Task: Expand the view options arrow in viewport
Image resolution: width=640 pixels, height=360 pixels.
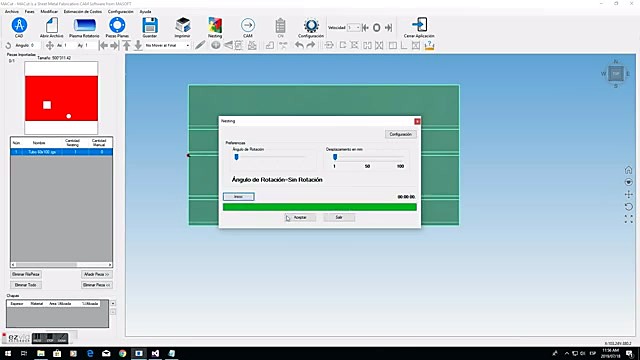Action: coord(629,182)
